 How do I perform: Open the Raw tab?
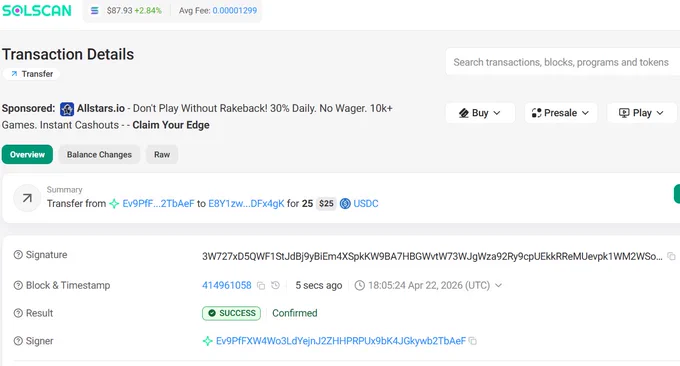click(162, 154)
